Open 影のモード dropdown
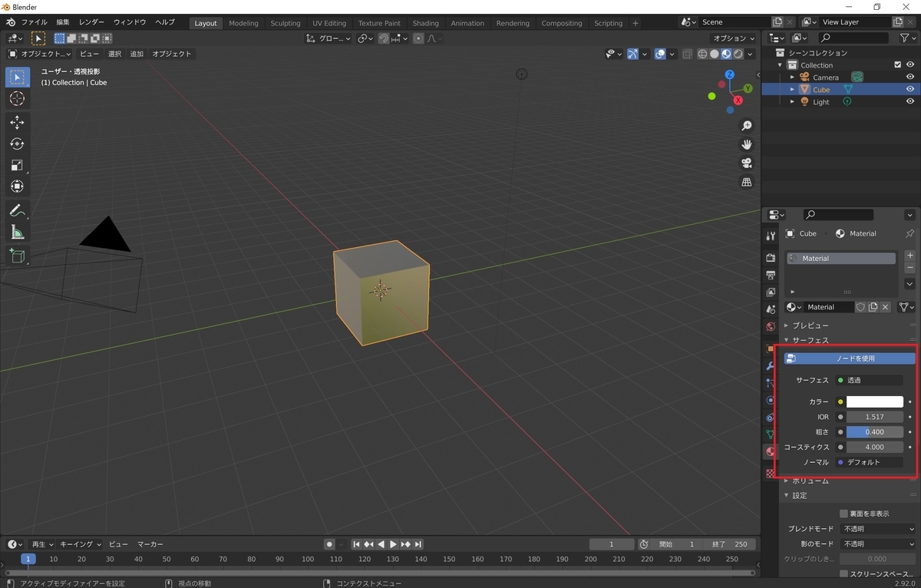Screen dimensions: 921x588 pyautogui.click(x=879, y=544)
